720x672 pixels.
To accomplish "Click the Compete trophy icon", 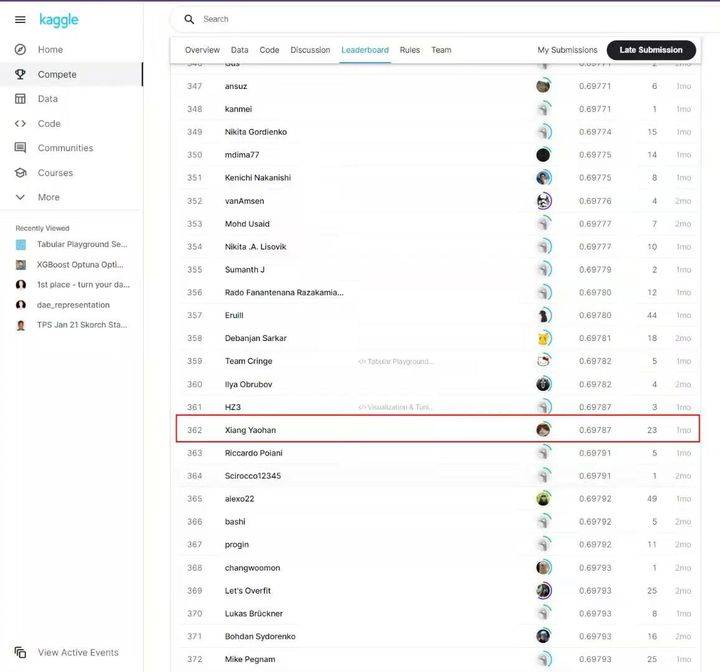I will click(x=20, y=74).
